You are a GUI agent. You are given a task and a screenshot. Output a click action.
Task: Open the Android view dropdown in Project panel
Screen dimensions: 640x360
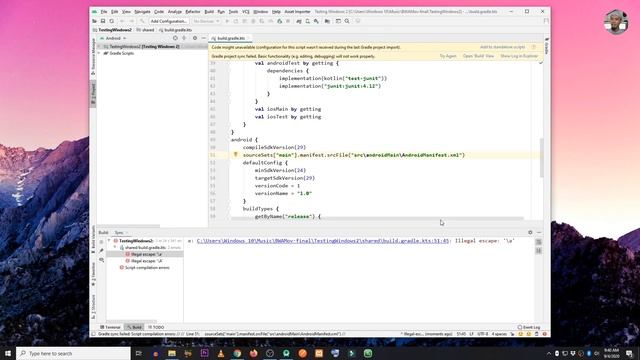point(113,38)
